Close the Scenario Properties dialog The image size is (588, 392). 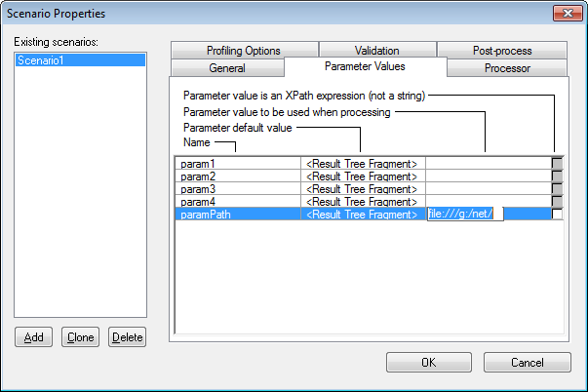563,15
